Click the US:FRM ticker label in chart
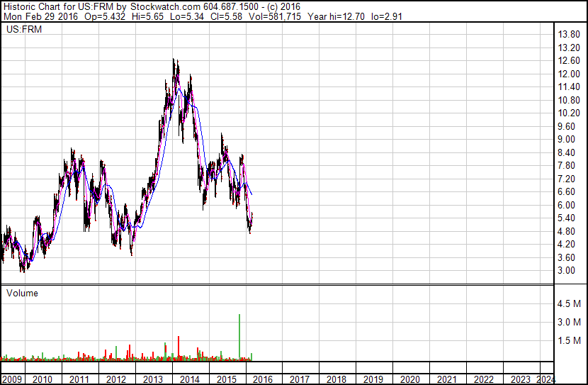588x385 pixels. tap(24, 29)
